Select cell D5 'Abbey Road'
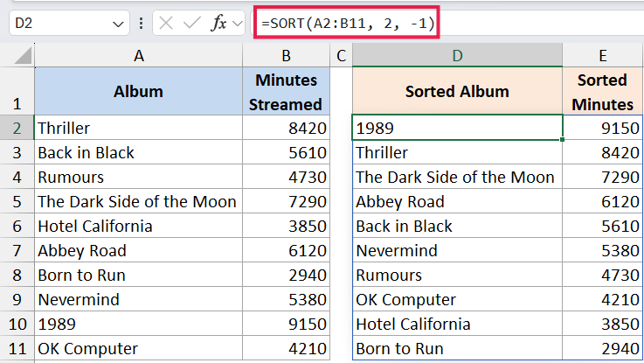The width and height of the screenshot is (644, 363). tap(457, 201)
